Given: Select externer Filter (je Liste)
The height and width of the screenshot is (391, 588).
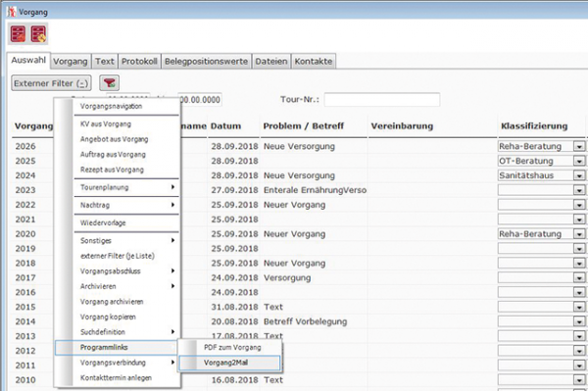Looking at the screenshot, I should point(117,256).
